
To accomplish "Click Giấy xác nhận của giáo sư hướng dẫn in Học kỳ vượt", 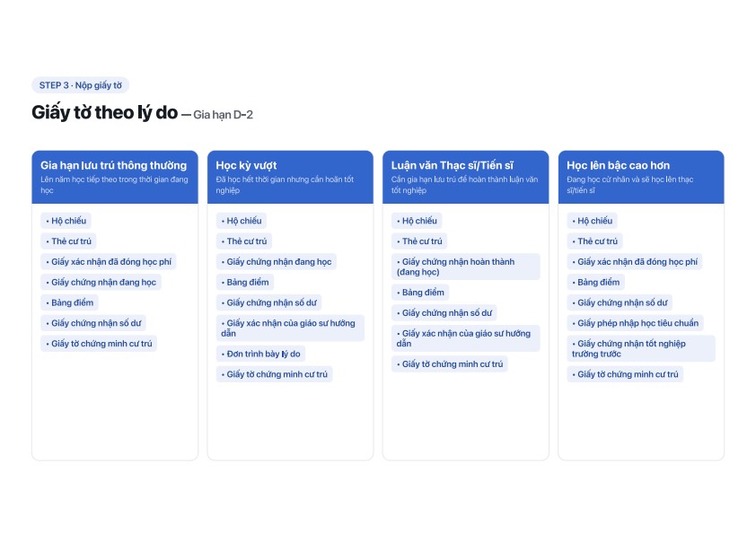I will 290,328.
